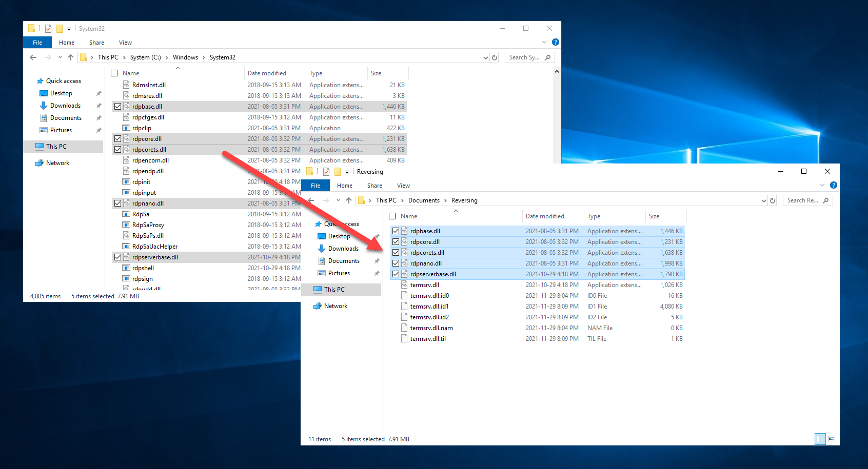Refresh the System32 folder listing
This screenshot has width=868, height=469.
(495, 57)
